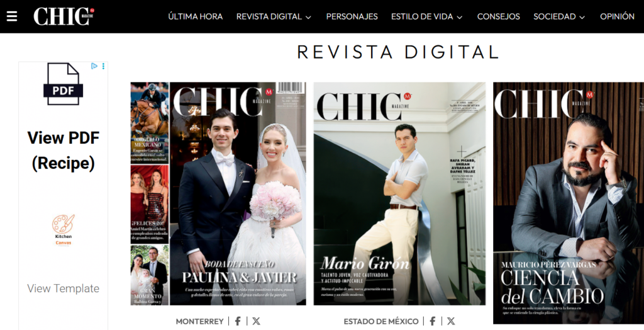Image resolution: width=644 pixels, height=330 pixels.
Task: Expand the Sociedad dropdown chevron
Action: pyautogui.click(x=582, y=17)
